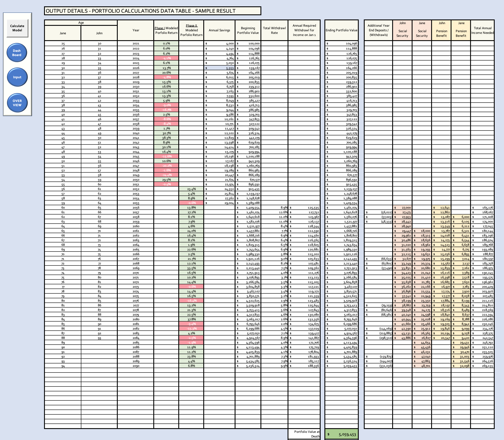Screen dimensions: 504x440
Task: Select the Ending Portfolio Value header
Action: (x=341, y=30)
